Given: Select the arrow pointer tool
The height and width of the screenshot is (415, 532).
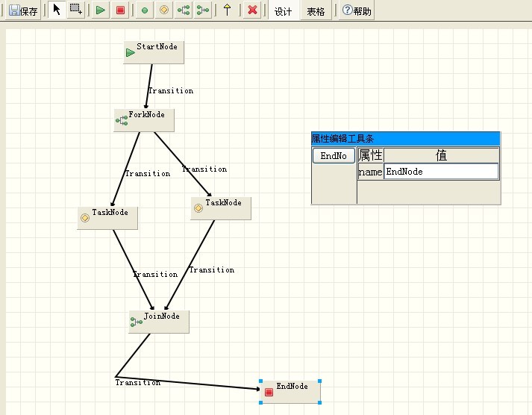Looking at the screenshot, I should [x=57, y=10].
